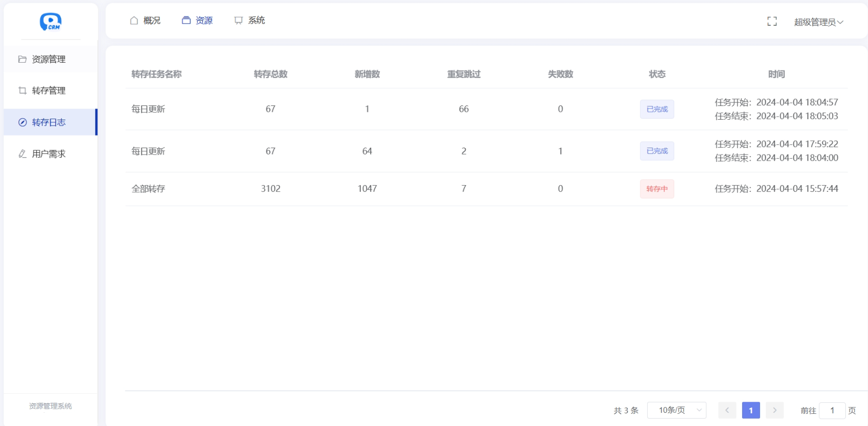Click the 转存任务名称 column header
868x426 pixels.
click(156, 74)
